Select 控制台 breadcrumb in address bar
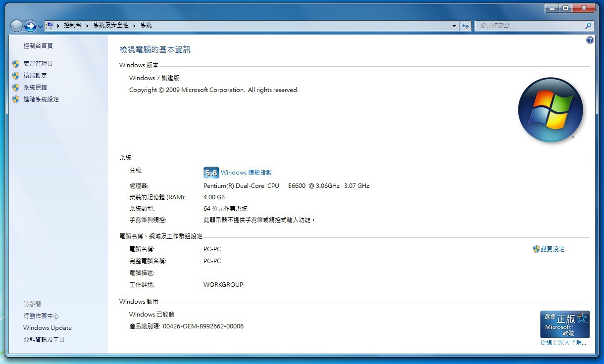This screenshot has height=364, width=604. pyautogui.click(x=73, y=25)
